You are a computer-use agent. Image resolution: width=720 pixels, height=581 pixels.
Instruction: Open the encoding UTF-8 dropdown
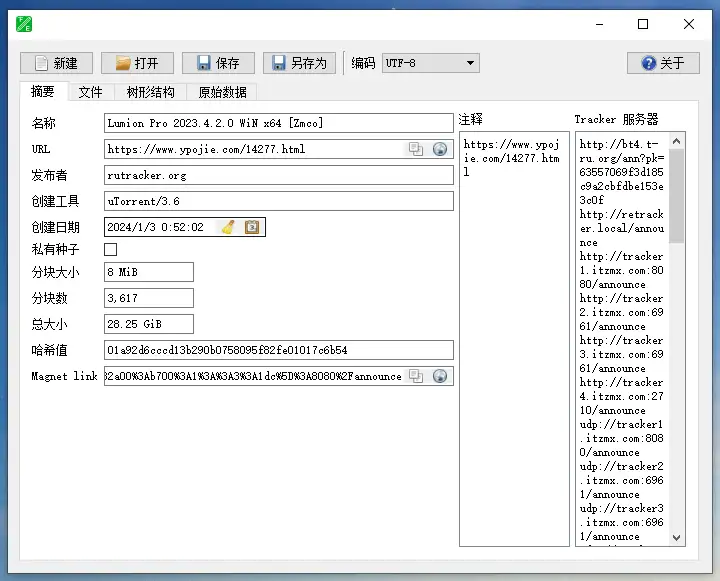pos(431,63)
